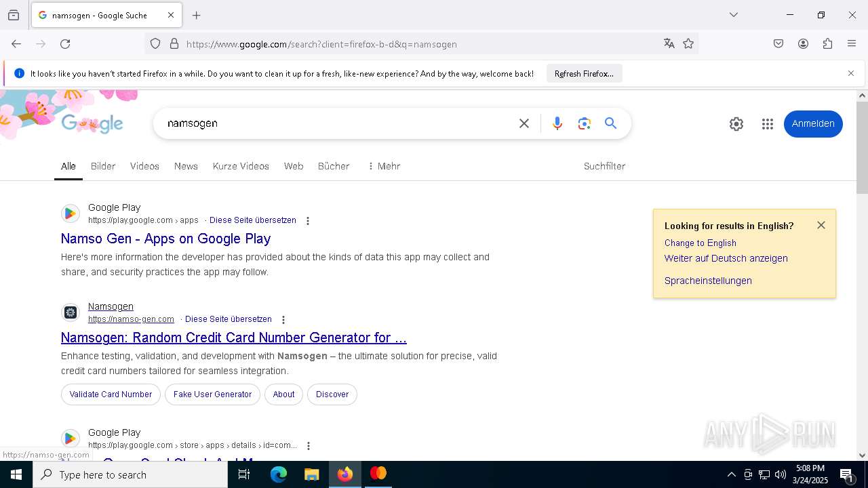Click the Validate Card Number chip
Image resolution: width=868 pixels, height=488 pixels.
tap(111, 394)
